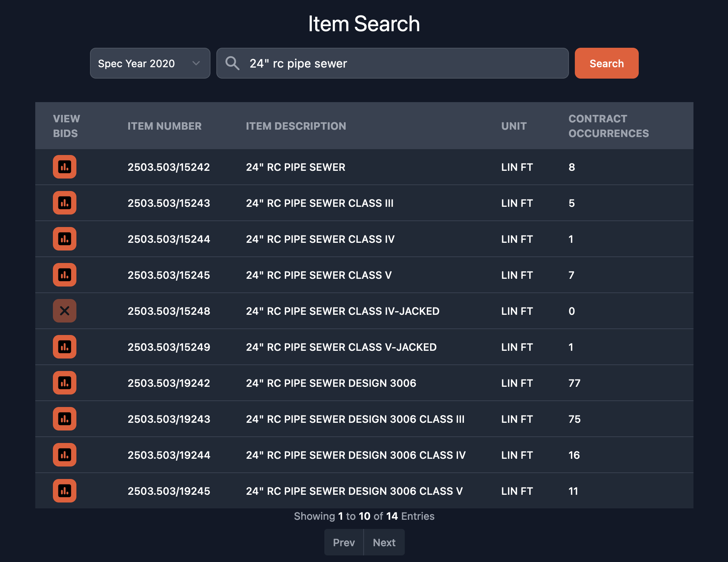
Task: View bids for item 2503.503/19245
Action: pos(65,491)
